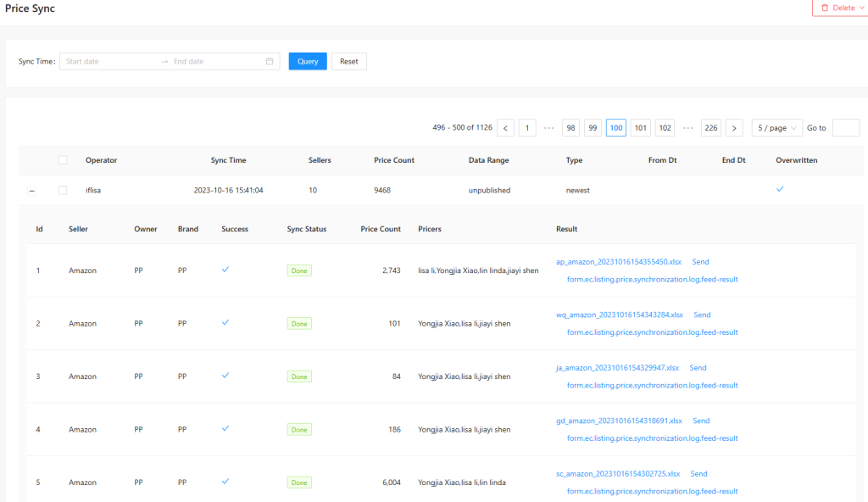Click the Done status in row 2
Image resolution: width=868 pixels, height=502 pixels.
coord(299,324)
